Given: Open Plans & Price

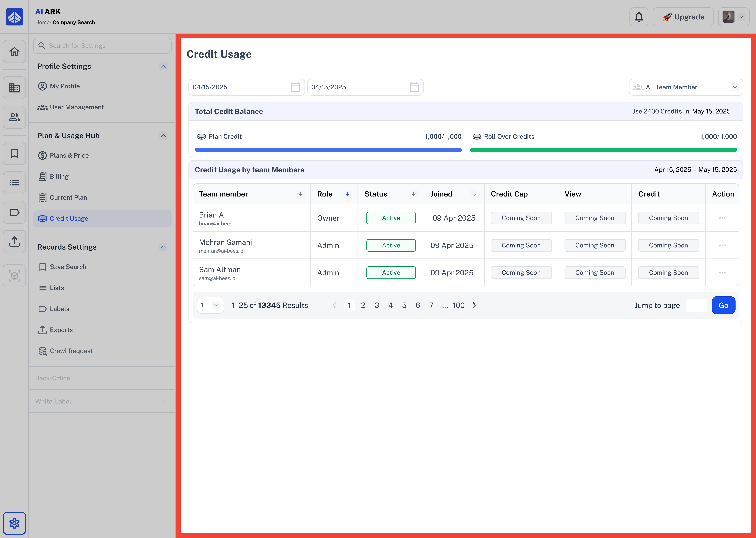Looking at the screenshot, I should [x=102, y=155].
